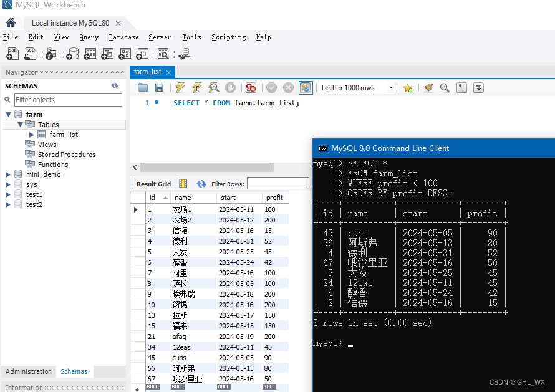Viewport: 555px width, 392px height.
Task: Toggle invisible characters pilcrow icon
Action: [x=461, y=87]
